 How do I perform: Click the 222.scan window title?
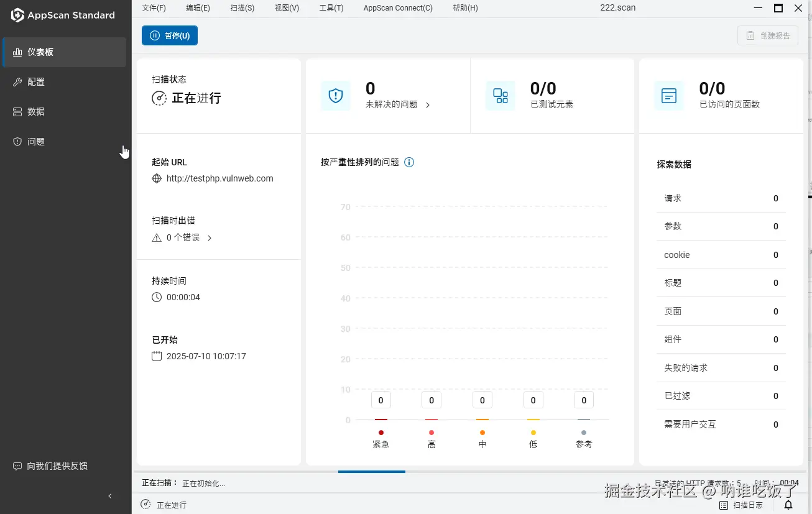(x=618, y=8)
